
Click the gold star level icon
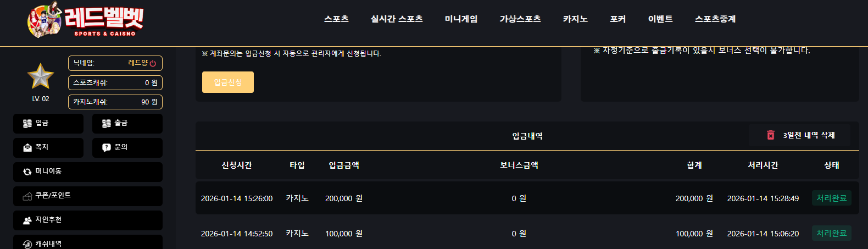41,76
